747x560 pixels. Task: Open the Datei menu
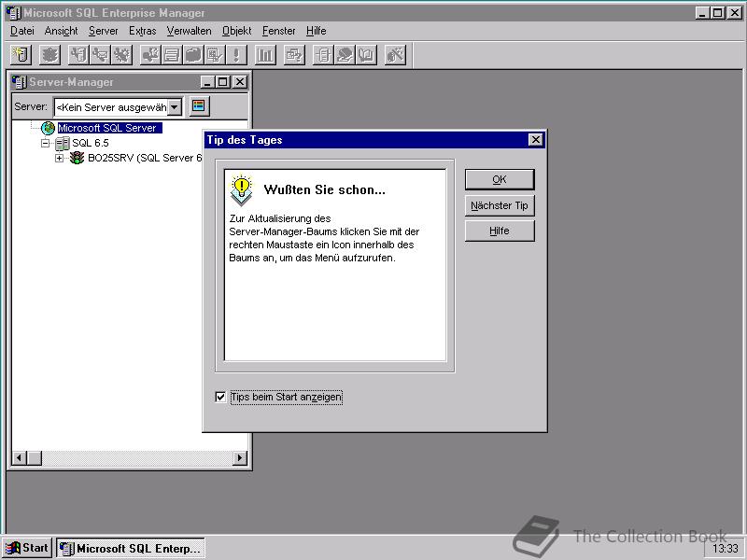coord(21,31)
